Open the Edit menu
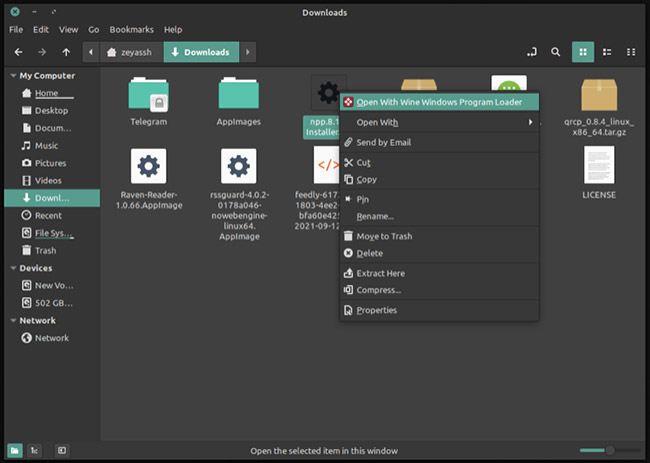 (x=41, y=30)
